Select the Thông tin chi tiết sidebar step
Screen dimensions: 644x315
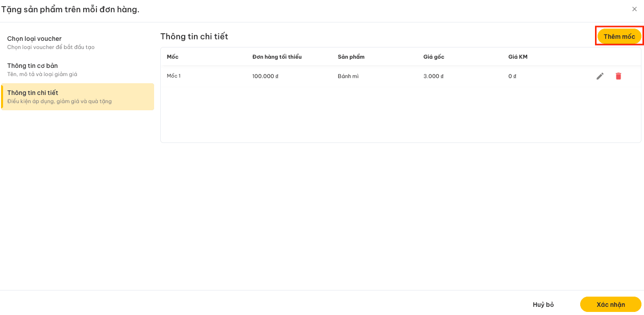pyautogui.click(x=78, y=96)
